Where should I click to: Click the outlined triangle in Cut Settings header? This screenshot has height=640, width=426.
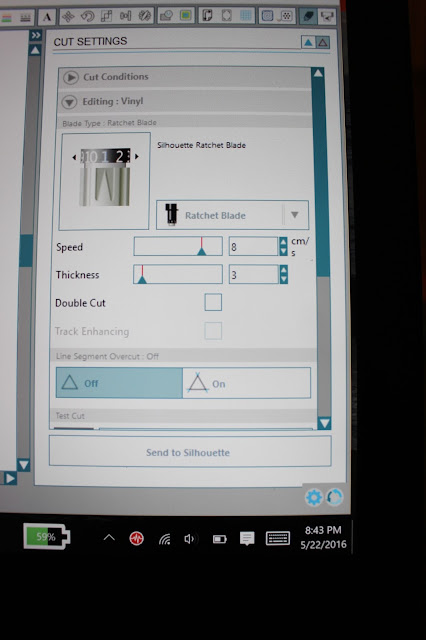click(x=323, y=42)
